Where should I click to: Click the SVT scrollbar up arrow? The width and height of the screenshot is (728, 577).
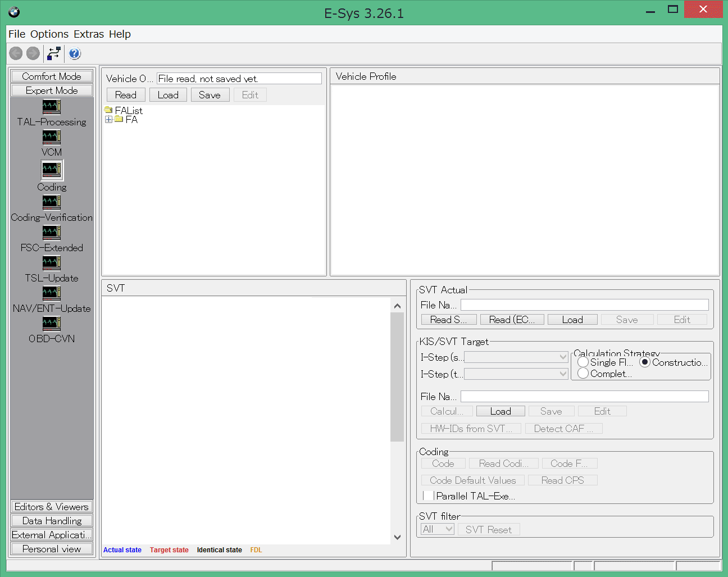(397, 306)
